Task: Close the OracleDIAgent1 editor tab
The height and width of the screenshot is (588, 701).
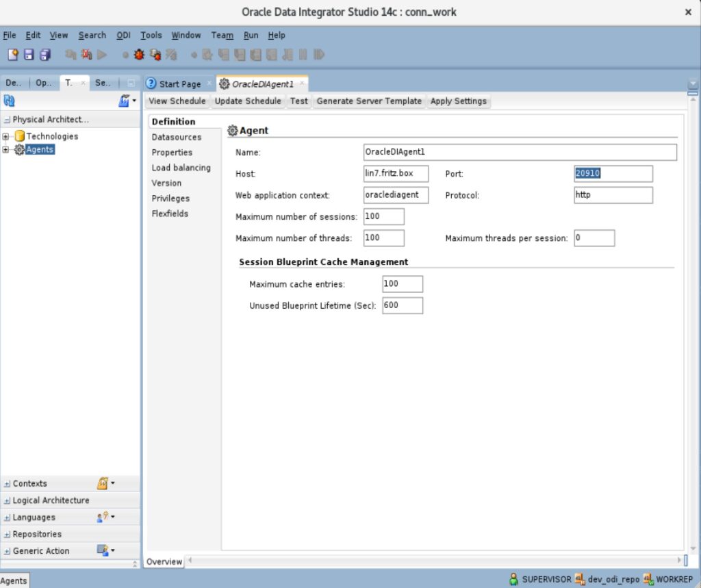Action: pyautogui.click(x=302, y=84)
